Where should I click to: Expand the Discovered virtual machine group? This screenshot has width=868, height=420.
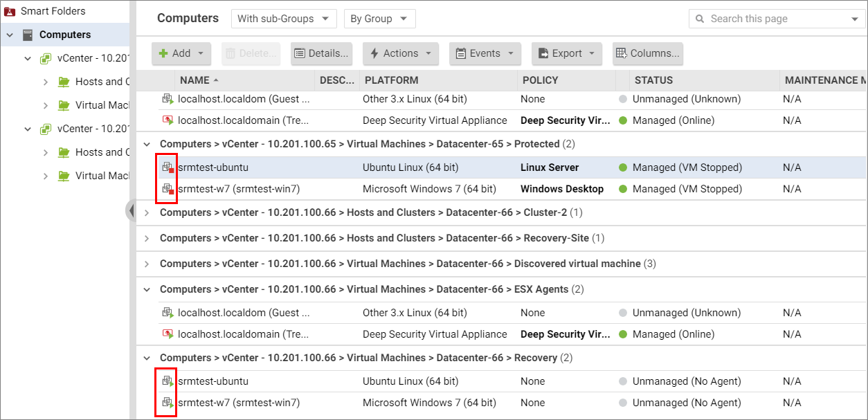pyautogui.click(x=147, y=264)
